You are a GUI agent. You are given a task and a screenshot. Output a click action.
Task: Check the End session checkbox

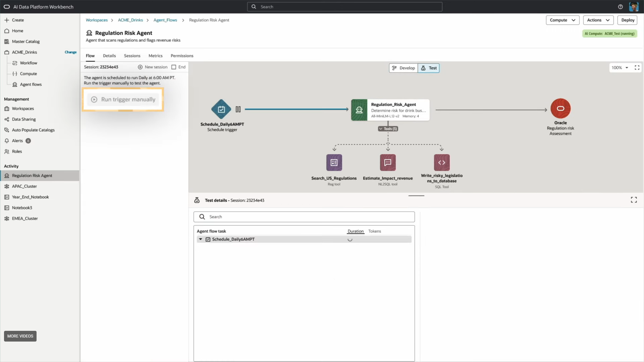coord(174,67)
